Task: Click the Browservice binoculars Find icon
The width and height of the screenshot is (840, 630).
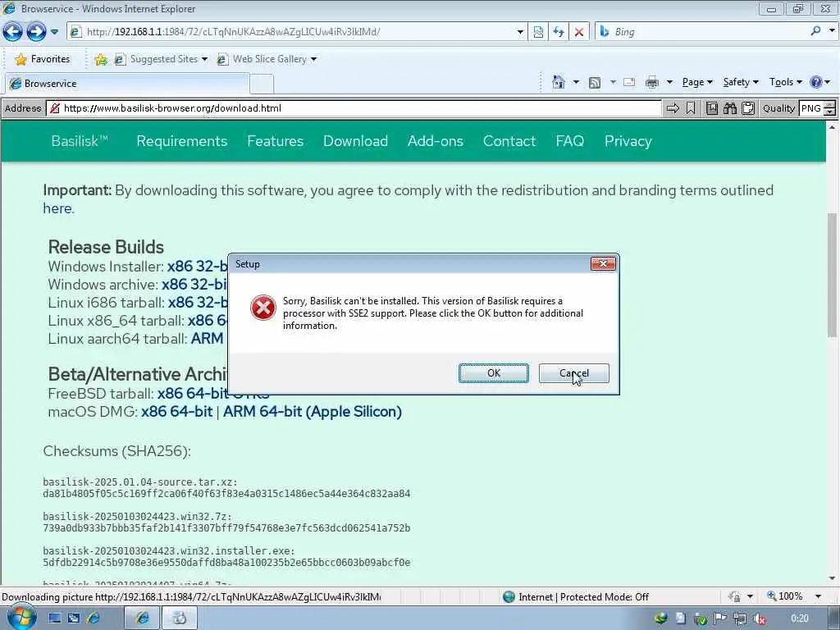Action: 730,108
